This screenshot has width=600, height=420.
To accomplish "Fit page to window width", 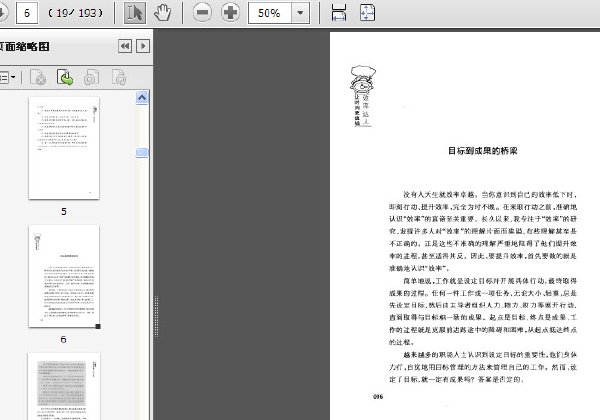I will click(x=339, y=13).
